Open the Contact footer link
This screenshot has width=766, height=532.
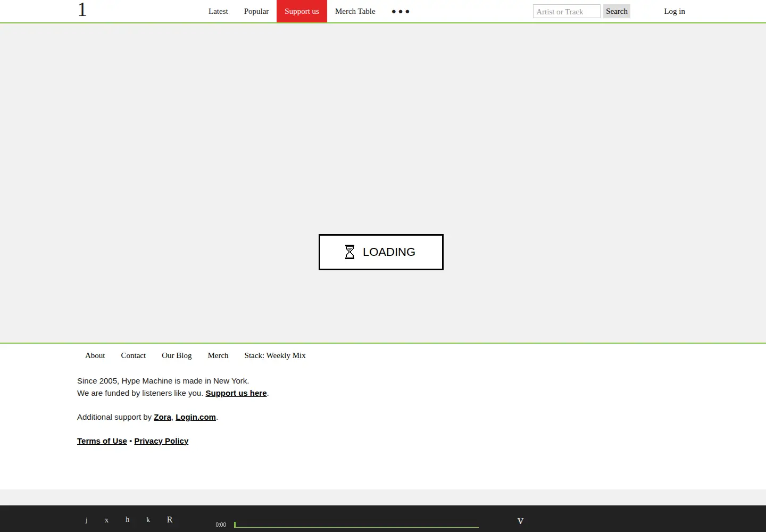tap(133, 355)
